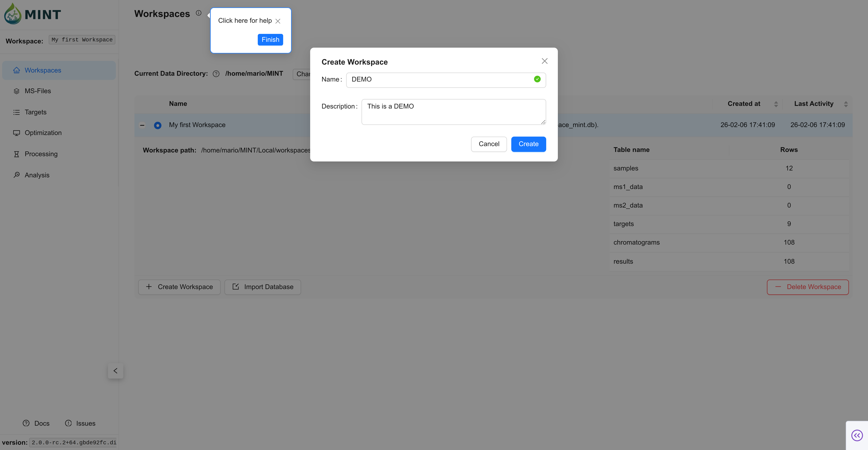Go to the Targets section
The height and width of the screenshot is (450, 868).
[35, 112]
